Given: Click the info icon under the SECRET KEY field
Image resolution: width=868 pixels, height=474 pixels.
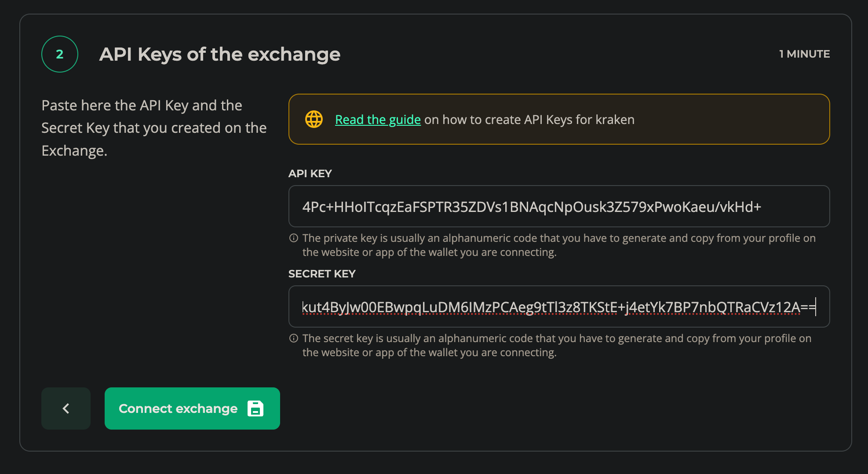Looking at the screenshot, I should pyautogui.click(x=293, y=338).
